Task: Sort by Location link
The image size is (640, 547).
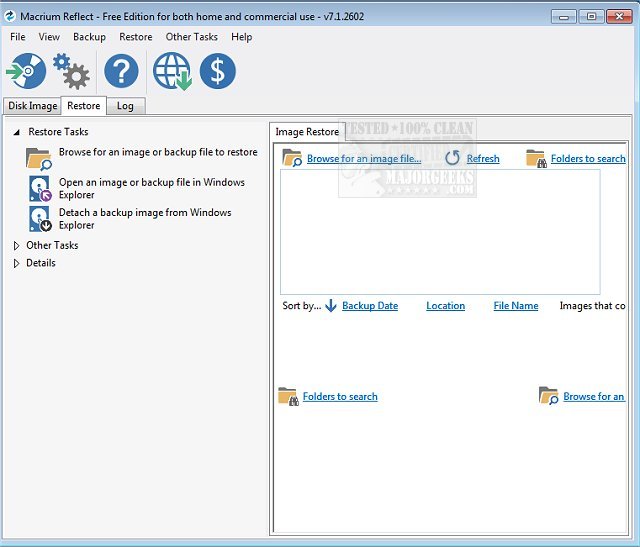Action: point(445,306)
